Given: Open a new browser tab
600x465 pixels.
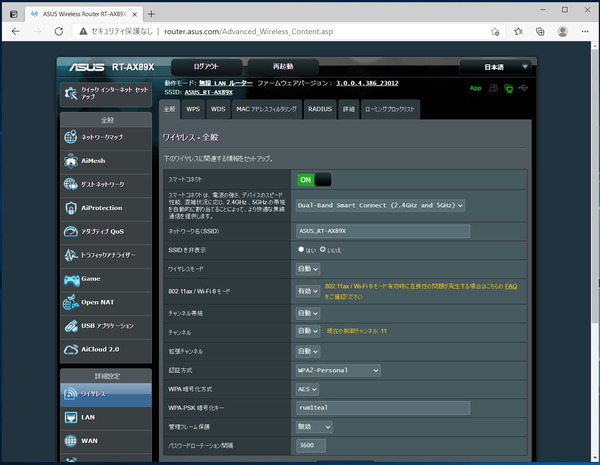Looking at the screenshot, I should 152,14.
